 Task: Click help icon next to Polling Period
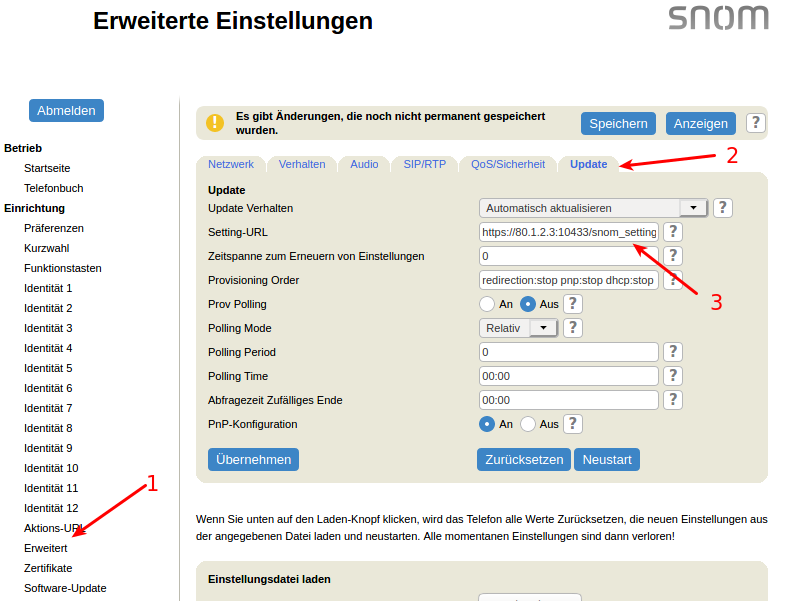coord(673,352)
